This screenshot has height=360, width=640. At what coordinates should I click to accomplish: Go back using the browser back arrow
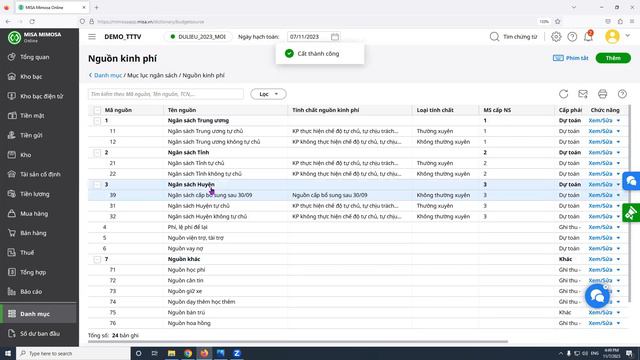(8, 21)
